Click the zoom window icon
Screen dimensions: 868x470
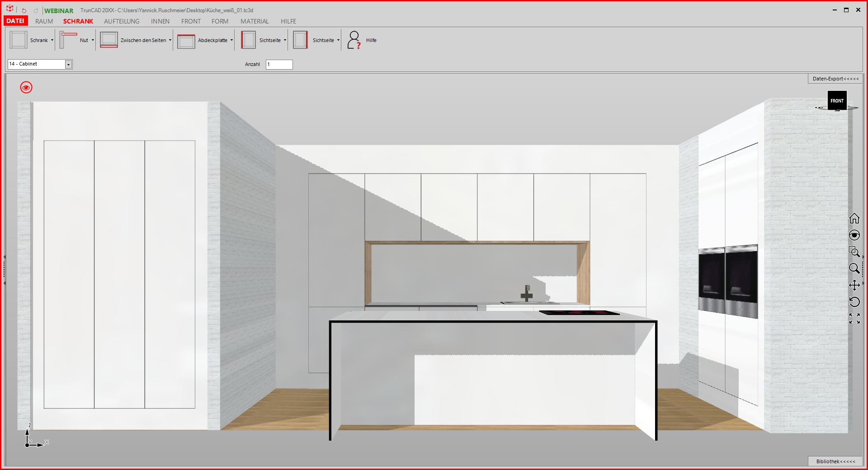coord(854,252)
